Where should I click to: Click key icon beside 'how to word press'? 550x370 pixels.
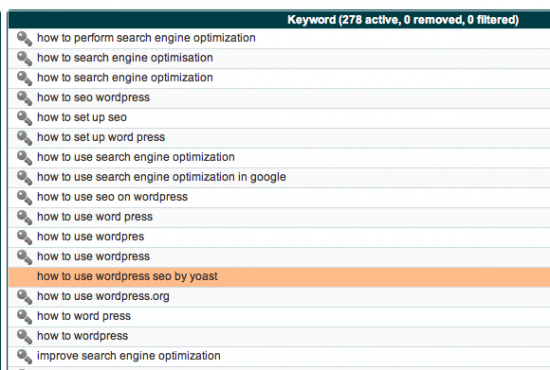(x=25, y=317)
